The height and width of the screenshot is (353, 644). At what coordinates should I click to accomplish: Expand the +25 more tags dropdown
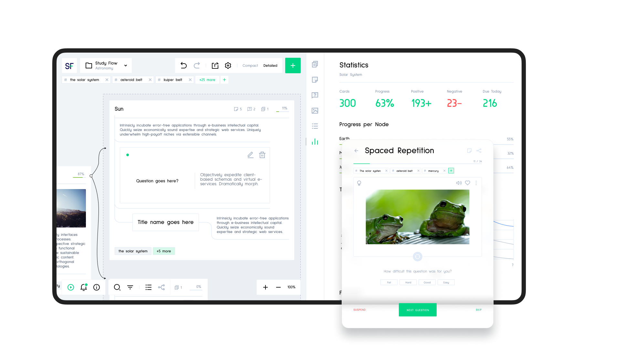click(206, 80)
